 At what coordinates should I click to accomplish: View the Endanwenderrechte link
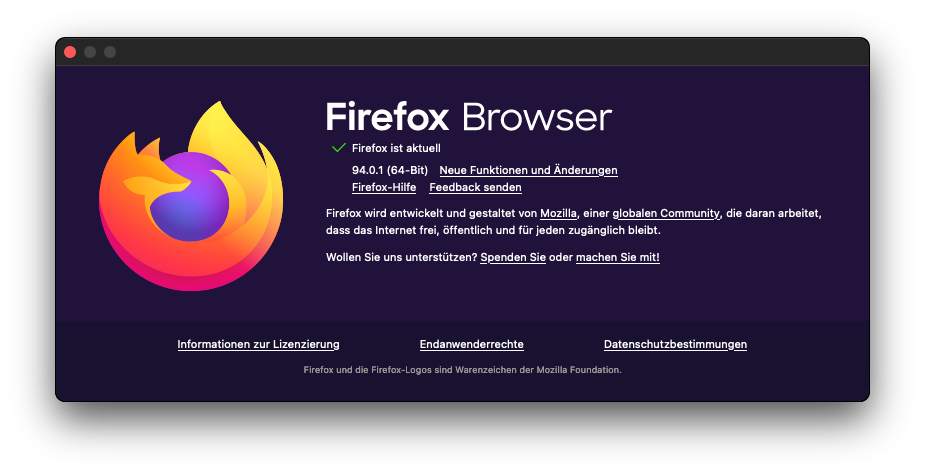(471, 344)
